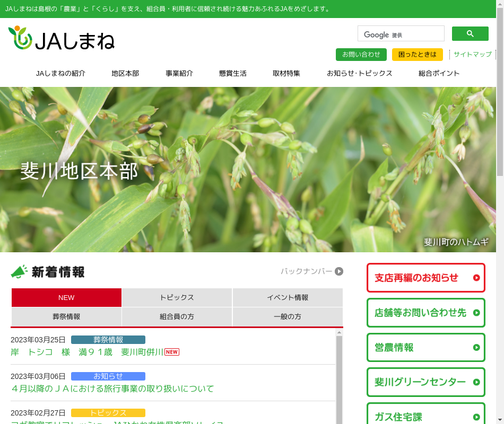Screen dimensions: 504x424
Task: Expand the JAしまねの紹介 menu
Action: [x=60, y=74]
